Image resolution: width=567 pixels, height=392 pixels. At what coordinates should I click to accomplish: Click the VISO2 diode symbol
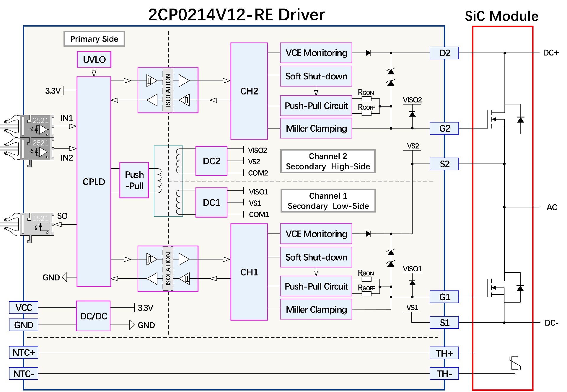point(412,114)
